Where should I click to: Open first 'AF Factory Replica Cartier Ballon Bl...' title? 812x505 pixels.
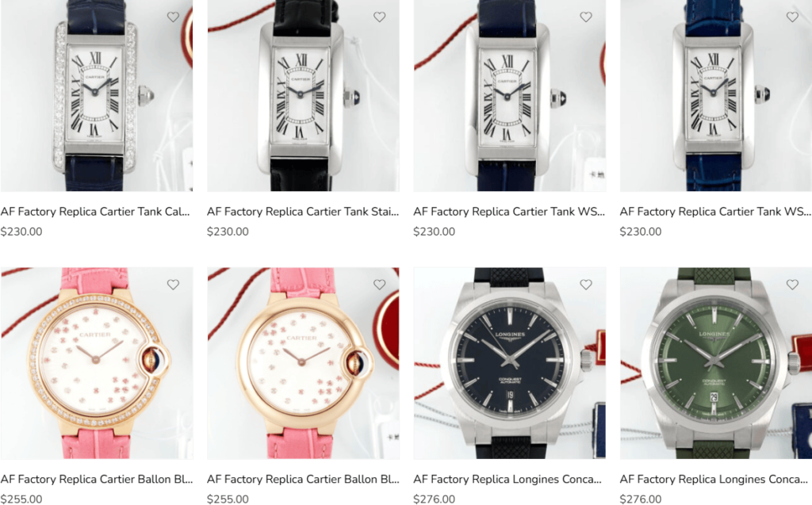point(96,479)
